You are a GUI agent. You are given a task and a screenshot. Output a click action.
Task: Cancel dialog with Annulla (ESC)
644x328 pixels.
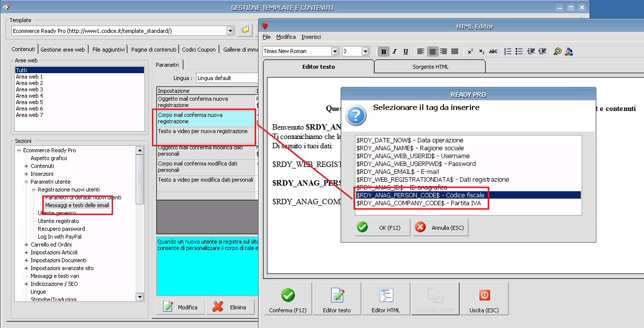pyautogui.click(x=440, y=228)
